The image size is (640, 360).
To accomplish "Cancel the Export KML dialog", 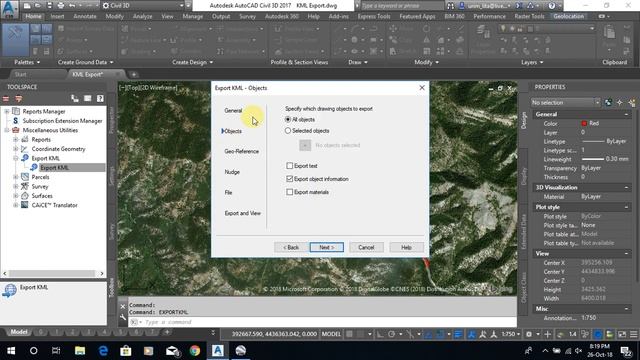I will [x=366, y=247].
